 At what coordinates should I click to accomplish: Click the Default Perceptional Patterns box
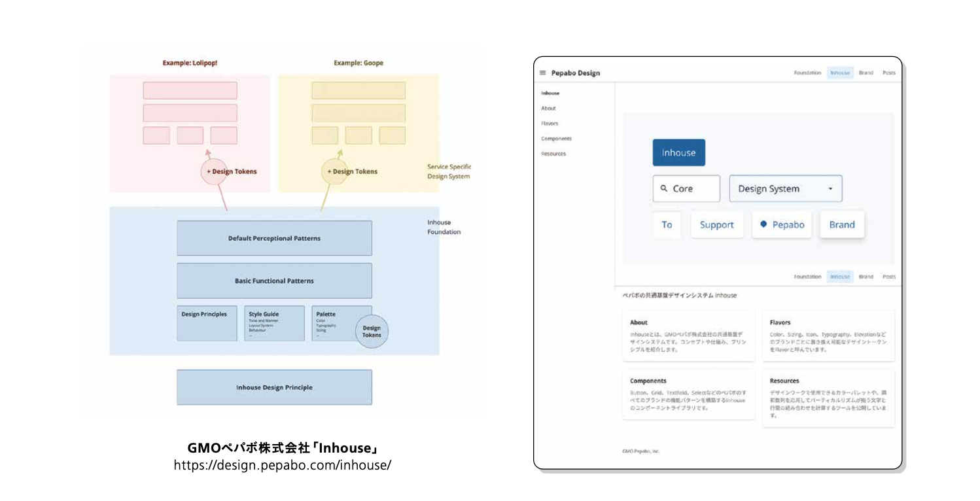[274, 238]
